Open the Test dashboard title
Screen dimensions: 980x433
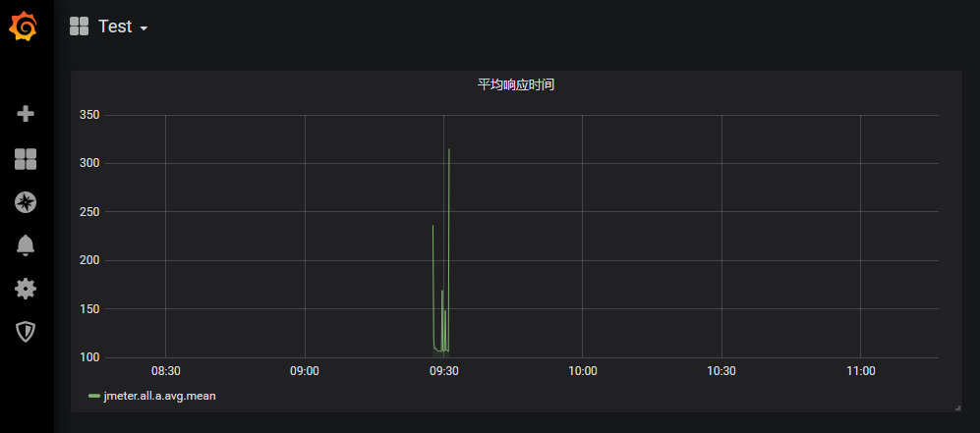tap(115, 27)
